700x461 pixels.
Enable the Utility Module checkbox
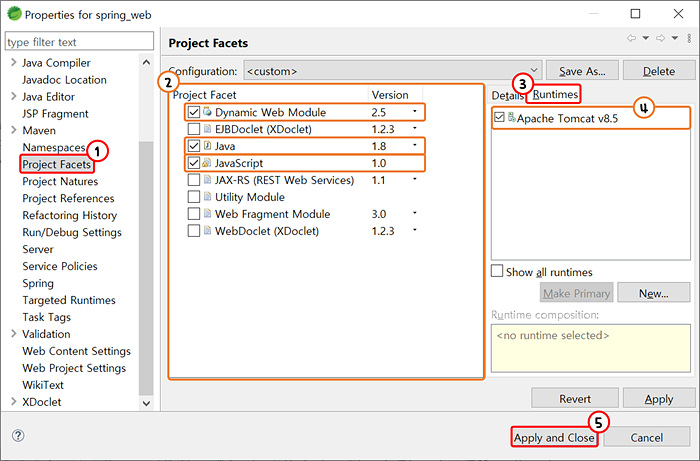[194, 197]
